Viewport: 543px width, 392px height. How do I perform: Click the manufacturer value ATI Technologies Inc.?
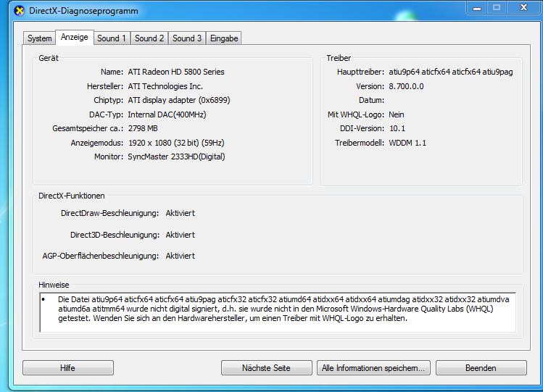(x=165, y=86)
